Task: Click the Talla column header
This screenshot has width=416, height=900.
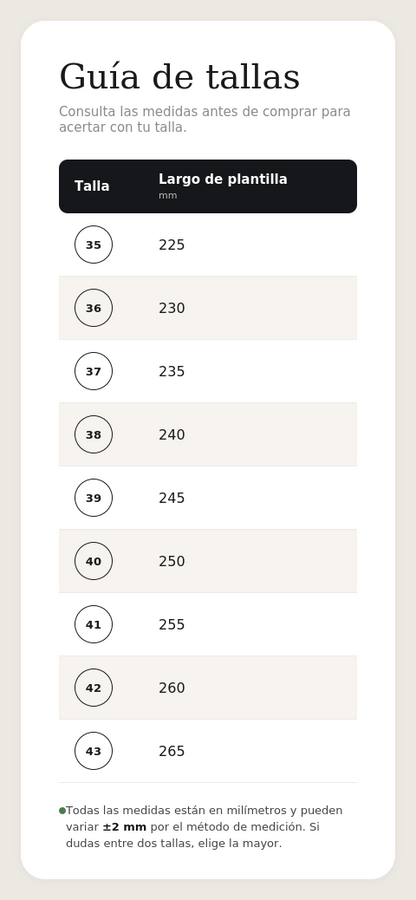Action: point(92,186)
